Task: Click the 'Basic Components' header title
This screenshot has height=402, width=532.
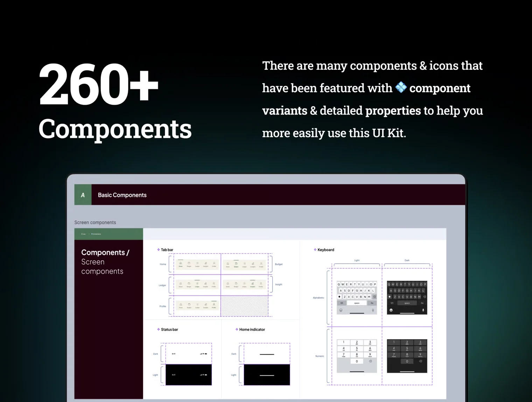Action: pyautogui.click(x=122, y=195)
